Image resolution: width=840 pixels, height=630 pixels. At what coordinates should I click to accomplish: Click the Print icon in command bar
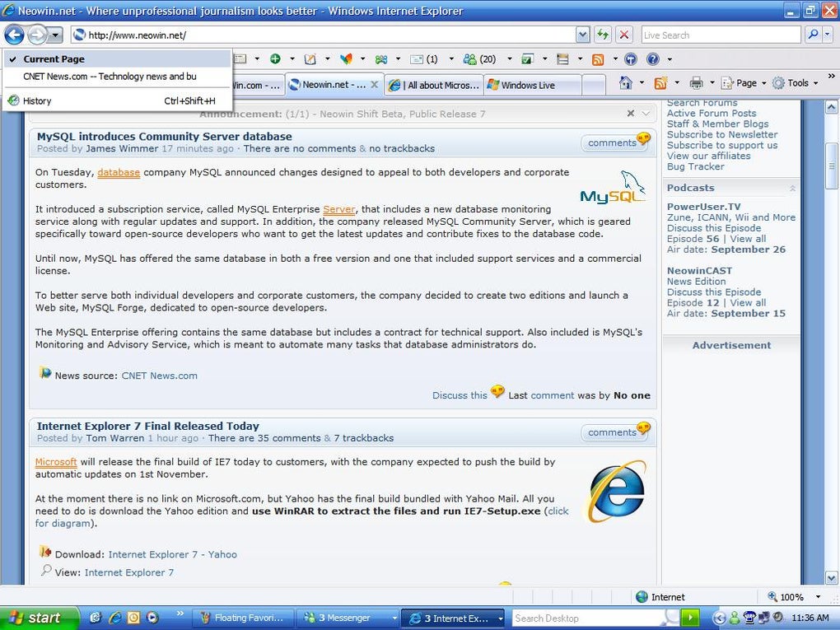point(696,83)
